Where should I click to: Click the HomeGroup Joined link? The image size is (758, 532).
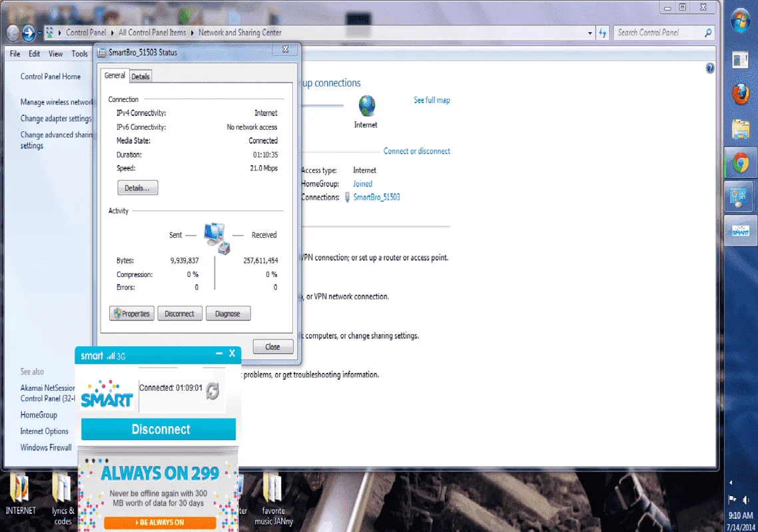362,184
